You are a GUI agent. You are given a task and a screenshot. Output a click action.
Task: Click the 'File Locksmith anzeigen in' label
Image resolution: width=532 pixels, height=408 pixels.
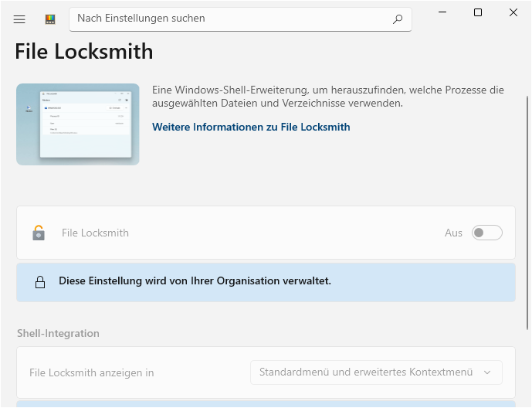click(x=92, y=372)
